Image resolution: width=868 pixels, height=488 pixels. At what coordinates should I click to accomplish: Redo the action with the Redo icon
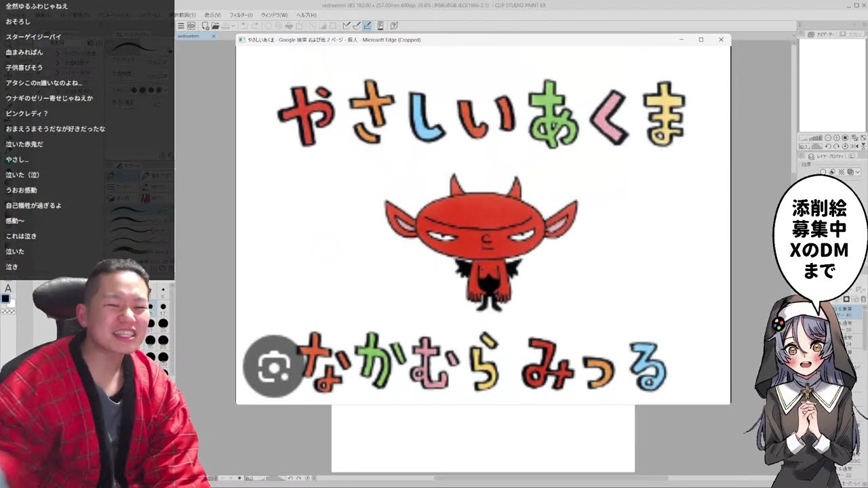255,26
